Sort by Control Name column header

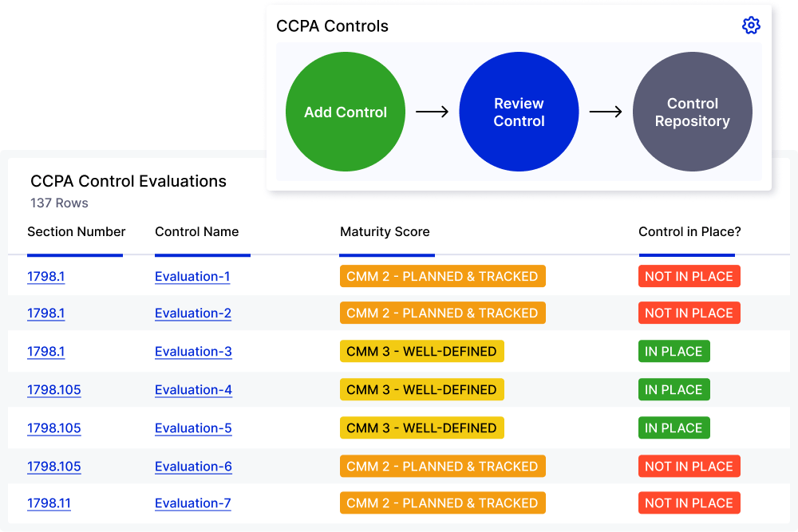pos(196,232)
